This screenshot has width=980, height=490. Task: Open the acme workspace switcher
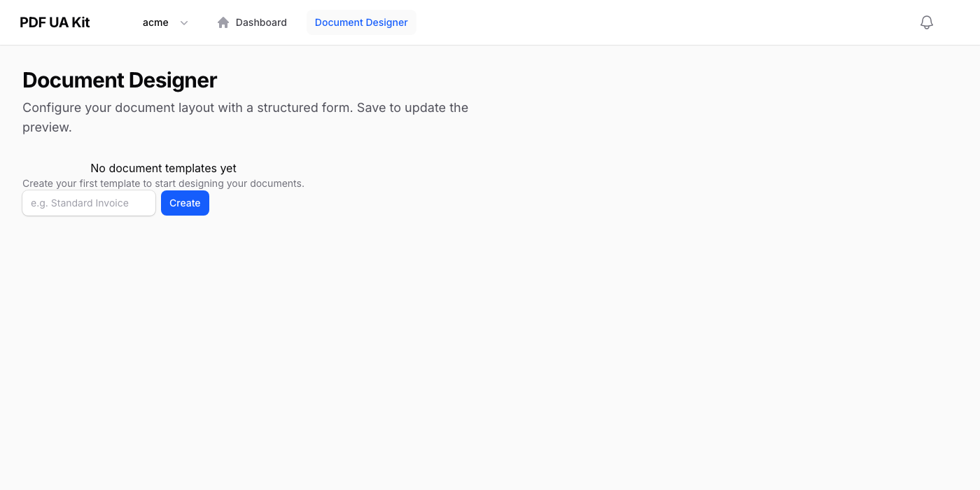(x=165, y=22)
